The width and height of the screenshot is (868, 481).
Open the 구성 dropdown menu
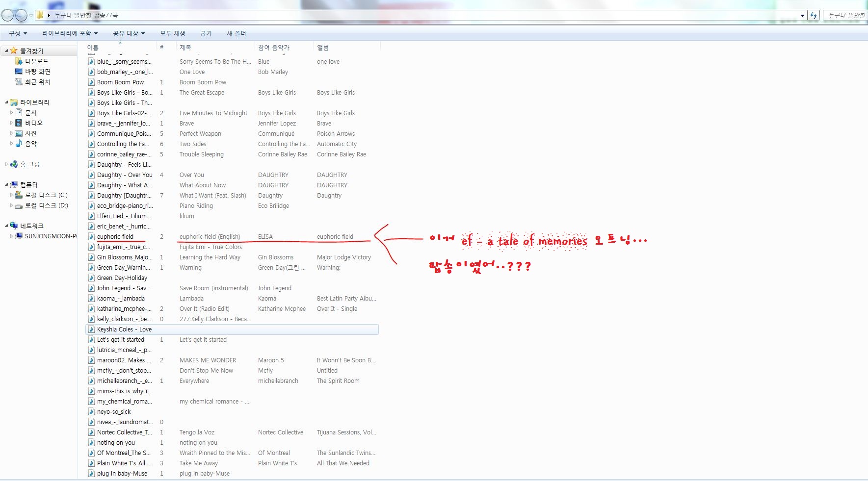coord(18,33)
